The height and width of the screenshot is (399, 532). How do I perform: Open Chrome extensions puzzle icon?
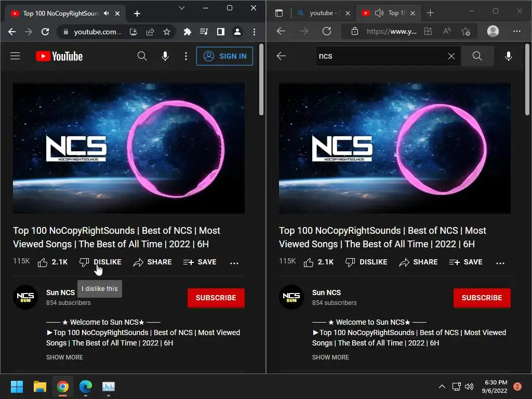[187, 32]
